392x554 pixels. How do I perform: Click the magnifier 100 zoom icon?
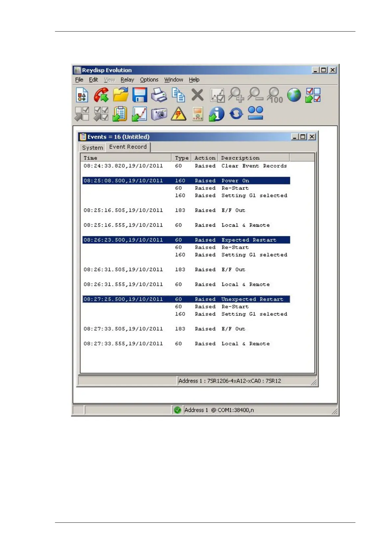tap(275, 95)
